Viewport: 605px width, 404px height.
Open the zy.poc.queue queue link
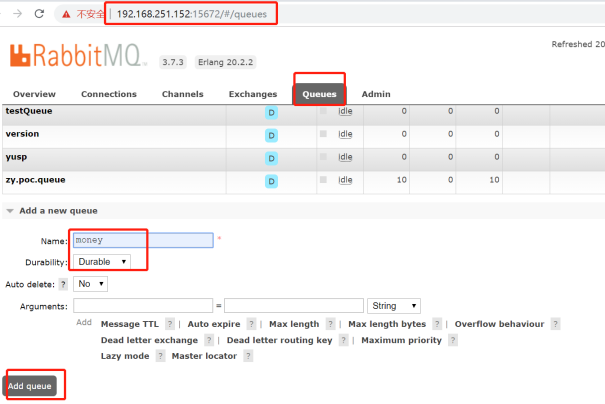(x=35, y=180)
